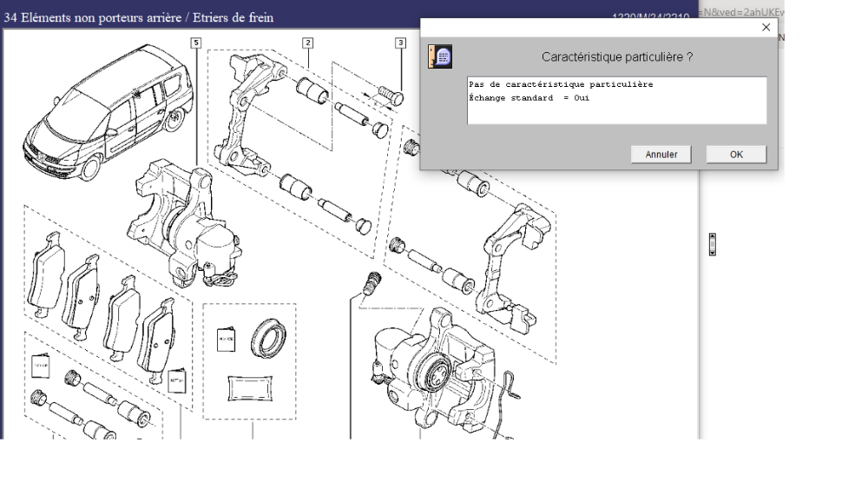
Task: Click the characteristic description text field
Action: 616,100
